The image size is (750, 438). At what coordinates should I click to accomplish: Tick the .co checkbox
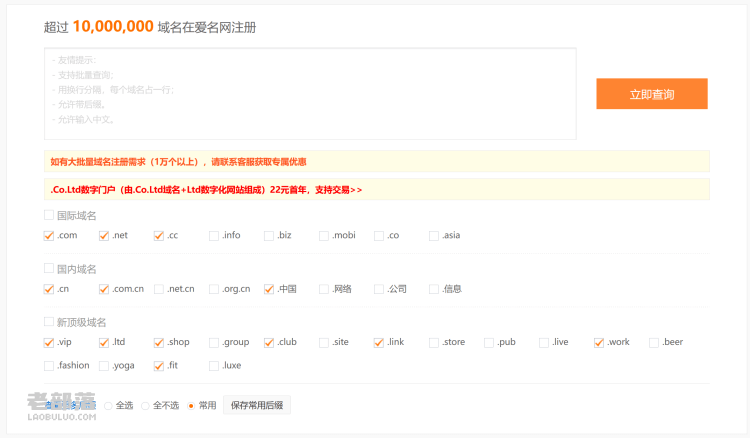379,235
